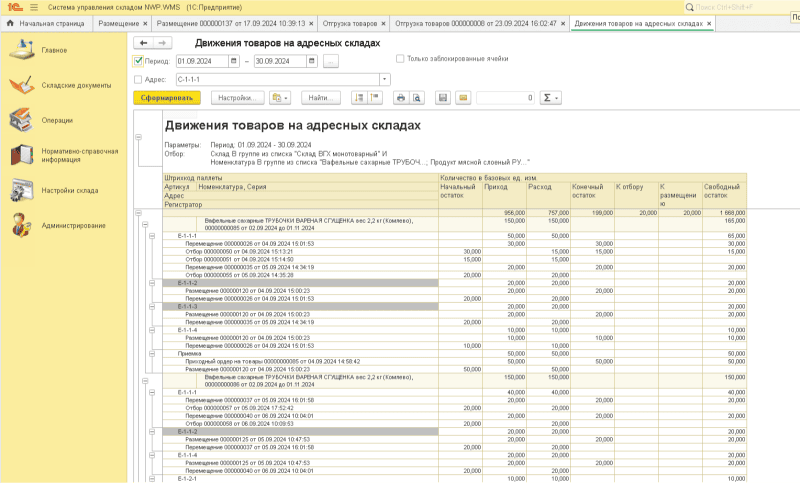Viewport: 800px width, 483px height.
Task: Collapse the first E-1-1-4 address group
Action: click(152, 330)
